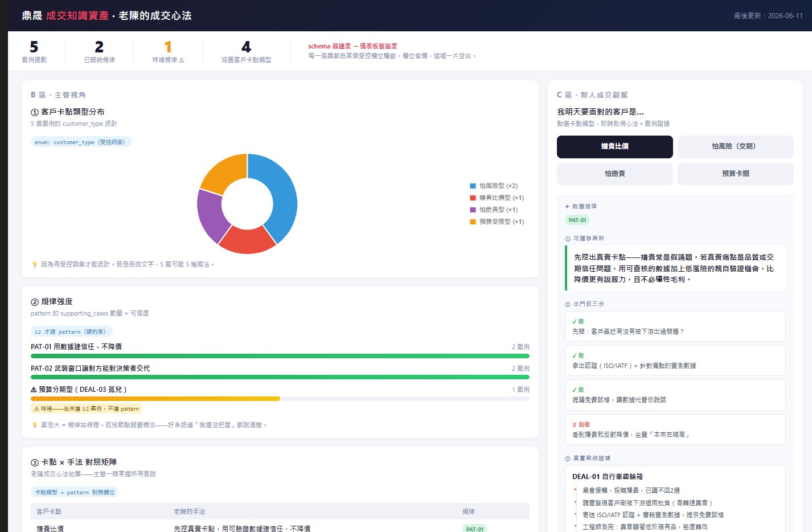The width and height of the screenshot is (812, 532).
Task: Click the 涵蓋客戶卡點類型 stat showing 4
Action: (246, 51)
